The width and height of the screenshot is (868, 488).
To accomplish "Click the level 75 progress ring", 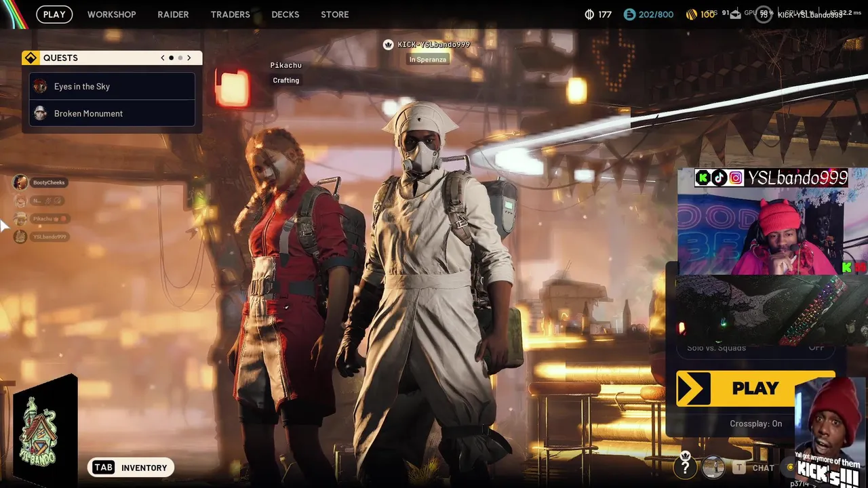I will (764, 14).
